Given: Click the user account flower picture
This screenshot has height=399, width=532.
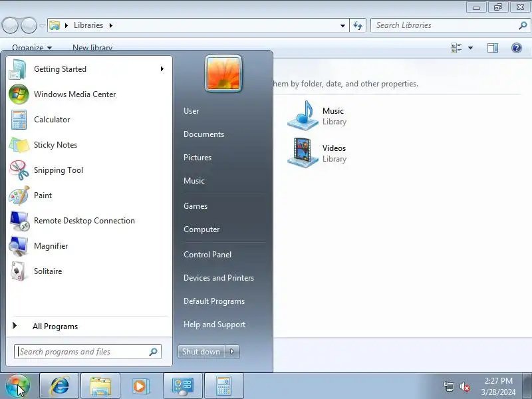Looking at the screenshot, I should click(x=223, y=73).
